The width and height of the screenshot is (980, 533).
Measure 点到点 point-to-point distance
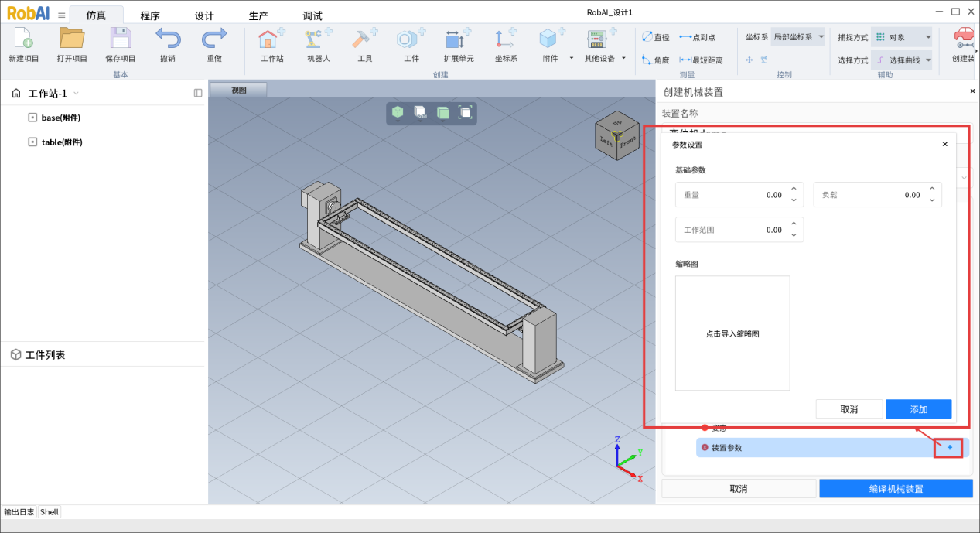click(697, 37)
